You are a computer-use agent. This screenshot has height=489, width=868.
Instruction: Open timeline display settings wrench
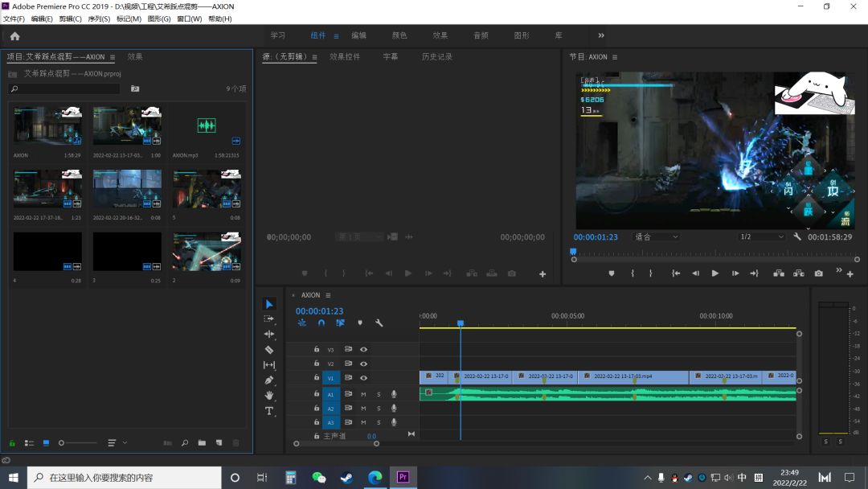[379, 323]
